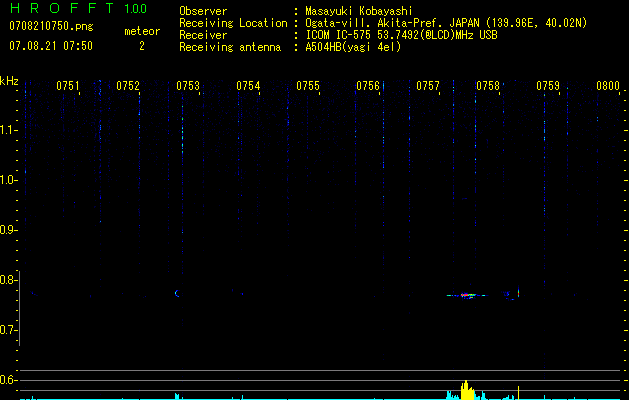Click the yellow power peak in bottom graph
This screenshot has height=400, width=629.
click(x=466, y=390)
